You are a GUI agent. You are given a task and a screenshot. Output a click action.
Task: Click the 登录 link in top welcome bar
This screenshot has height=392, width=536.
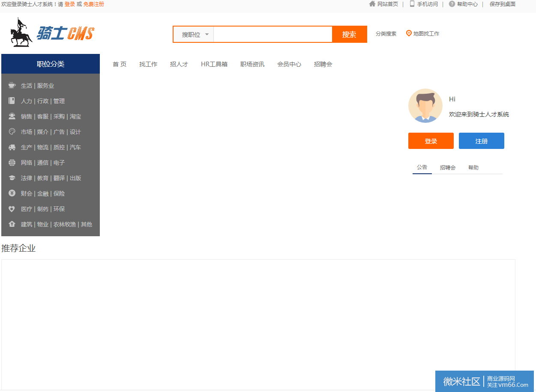[x=70, y=4]
